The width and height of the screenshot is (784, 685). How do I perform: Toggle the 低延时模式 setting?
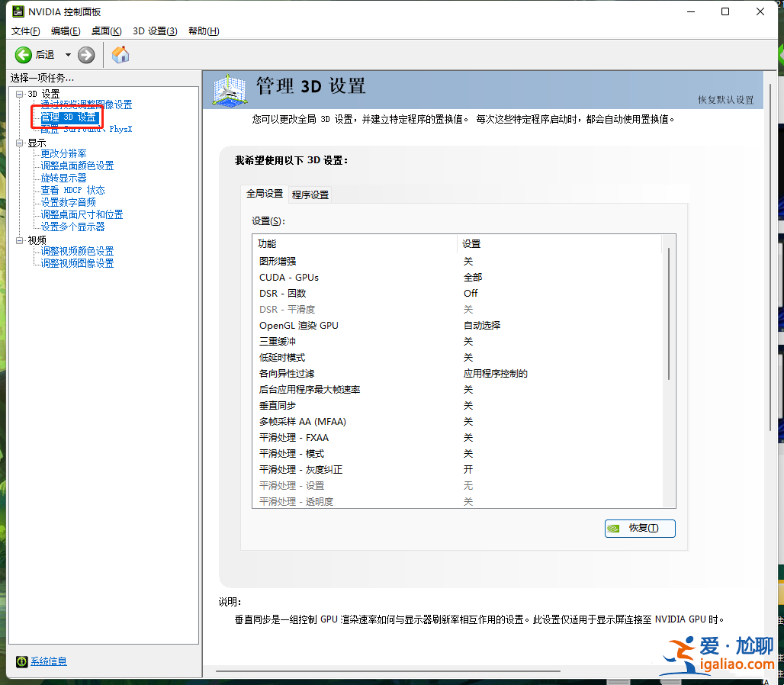468,357
